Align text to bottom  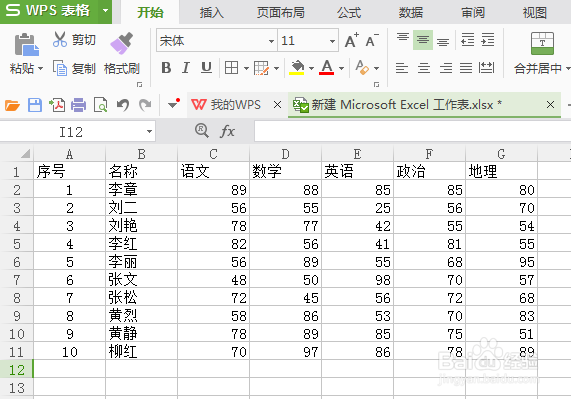[443, 41]
